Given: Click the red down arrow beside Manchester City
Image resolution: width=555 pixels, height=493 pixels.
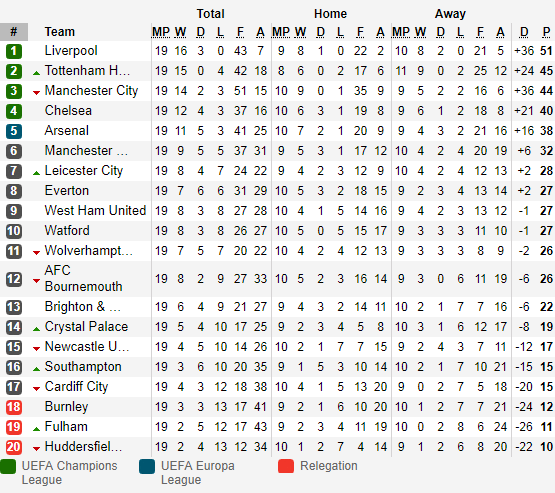Looking at the screenshot, I should point(36,93).
